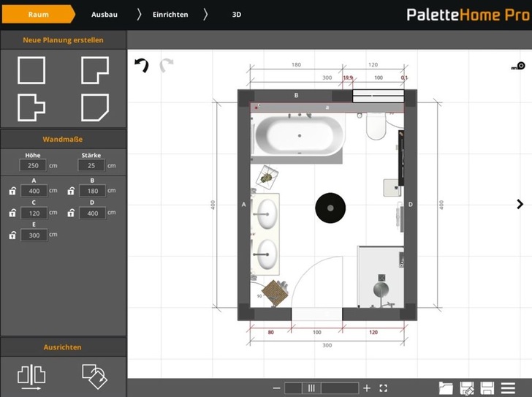
Task: Toggle the lock for wall A
Action: (12, 192)
